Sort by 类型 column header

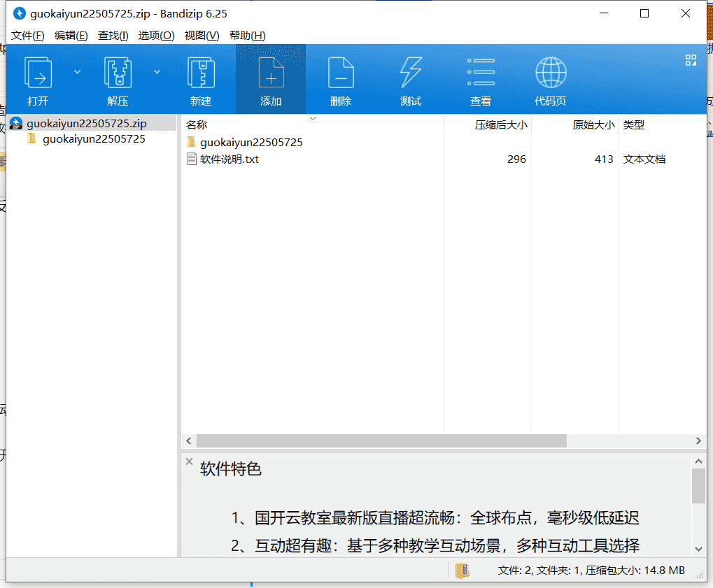point(634,125)
